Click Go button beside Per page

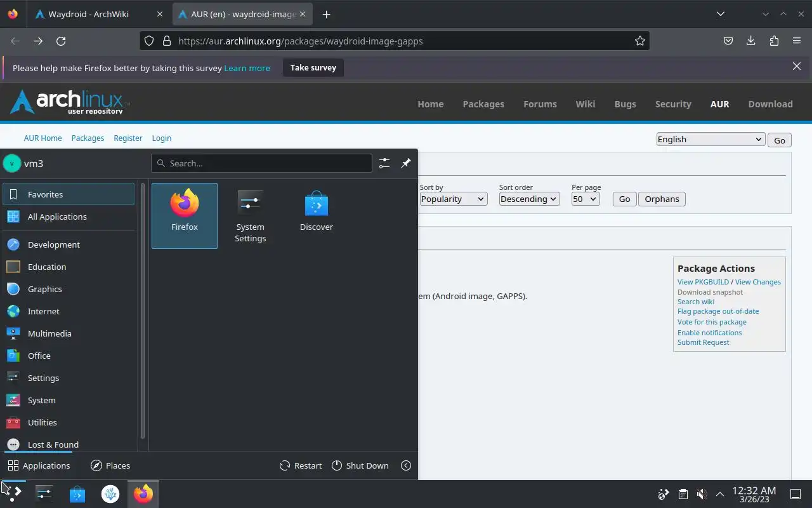click(x=624, y=199)
